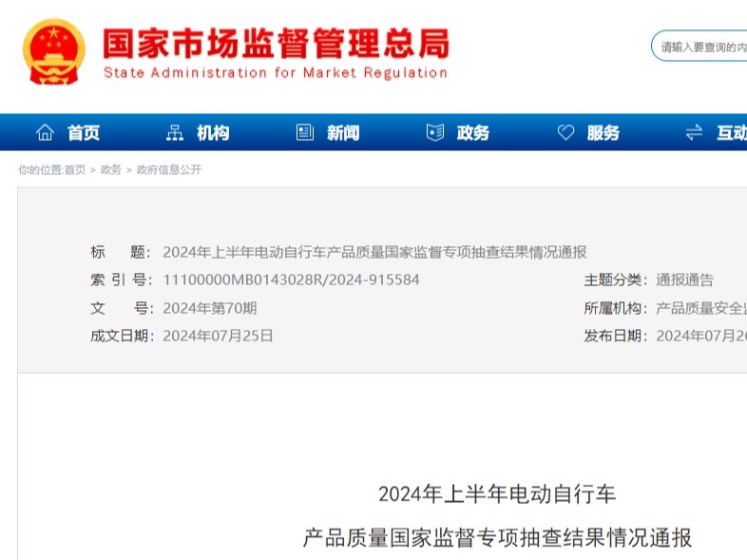The width and height of the screenshot is (747, 560).
Task: Click the newspaper icon beside 新闻
Action: point(304,133)
